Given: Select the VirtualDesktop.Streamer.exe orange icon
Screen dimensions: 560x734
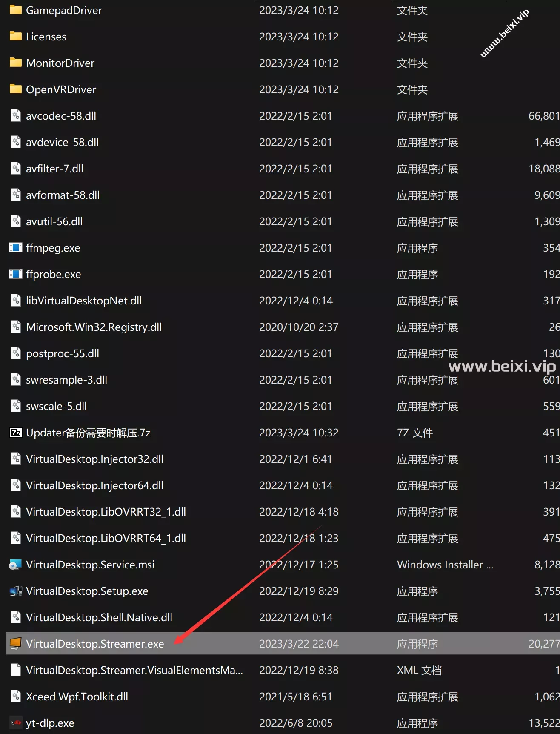Looking at the screenshot, I should click(16, 643).
